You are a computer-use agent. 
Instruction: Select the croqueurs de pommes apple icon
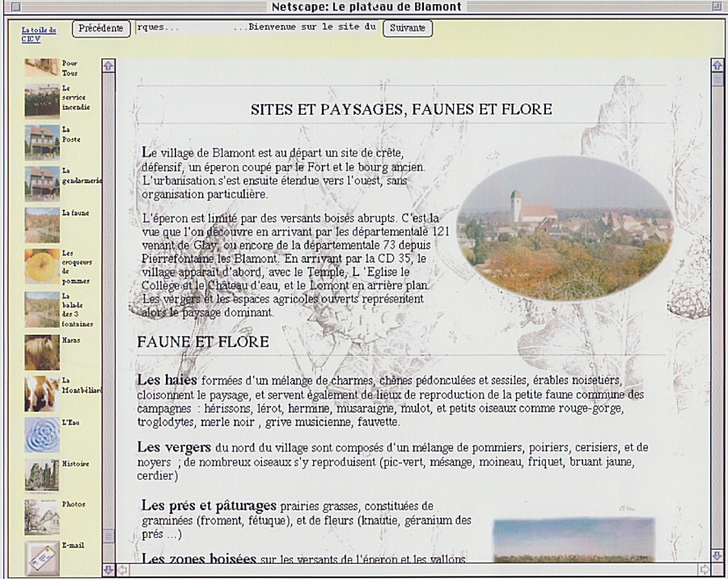click(41, 265)
